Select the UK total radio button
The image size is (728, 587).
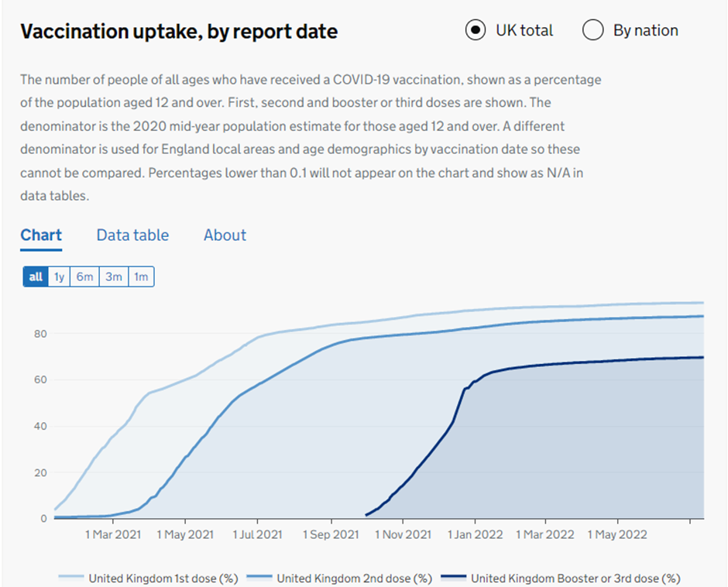(476, 30)
